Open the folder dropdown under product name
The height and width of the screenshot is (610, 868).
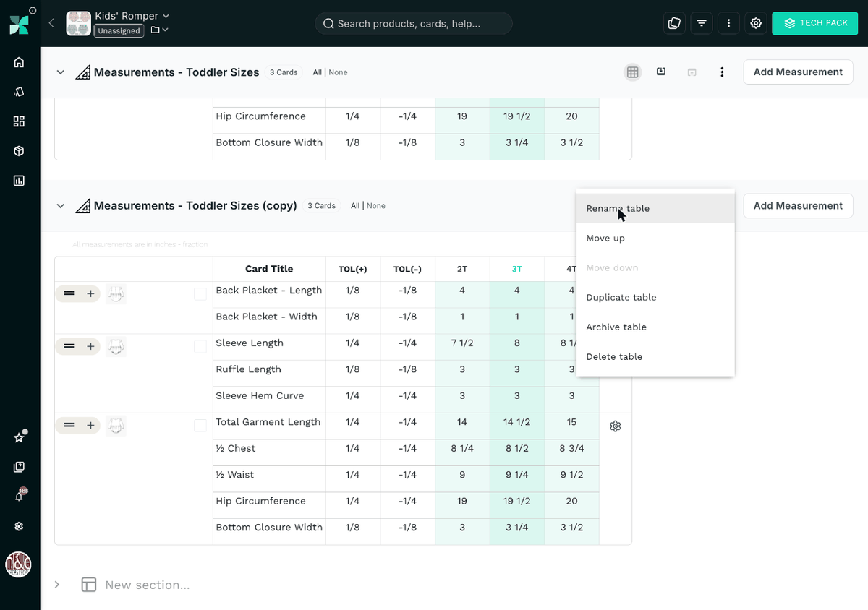pyautogui.click(x=159, y=30)
